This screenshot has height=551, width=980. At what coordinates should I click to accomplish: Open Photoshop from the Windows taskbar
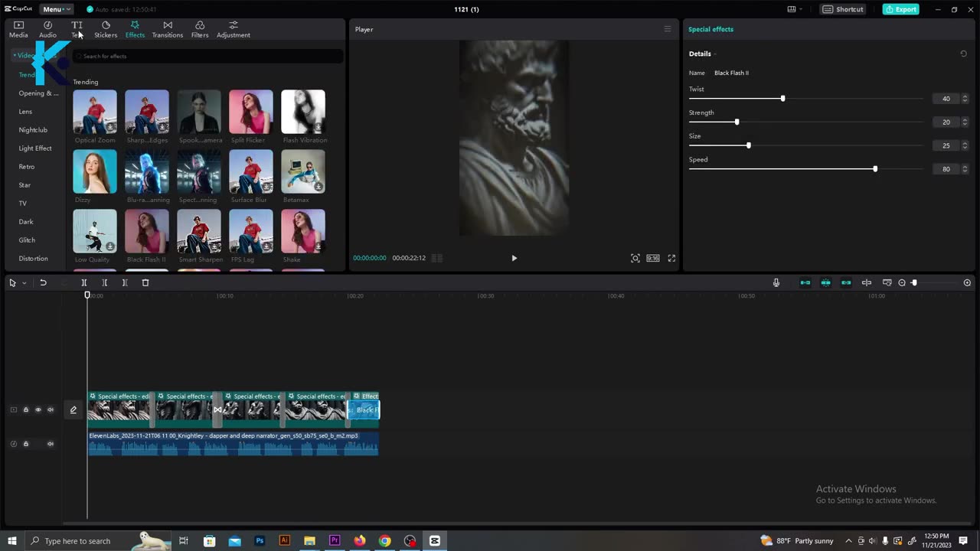(x=260, y=540)
